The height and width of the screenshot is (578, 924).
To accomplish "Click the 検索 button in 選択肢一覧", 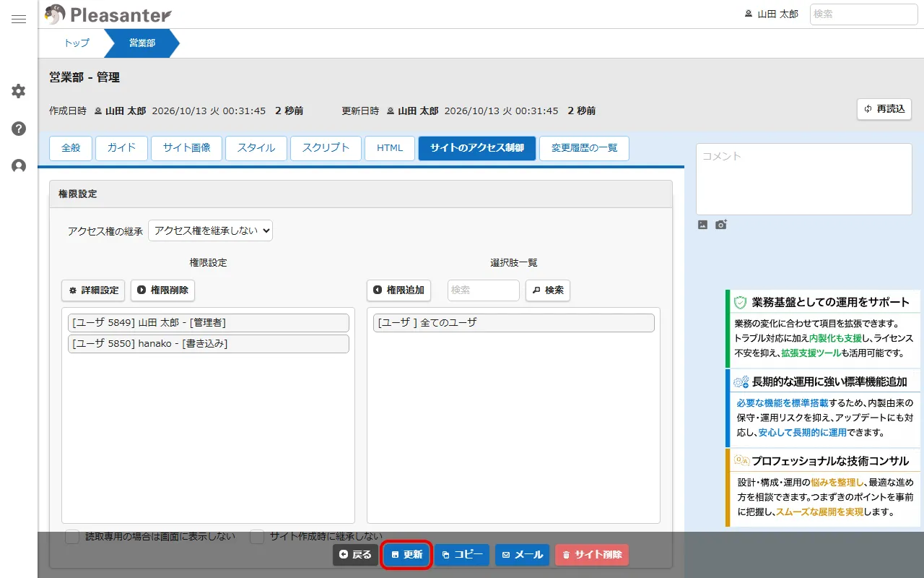I will 548,290.
